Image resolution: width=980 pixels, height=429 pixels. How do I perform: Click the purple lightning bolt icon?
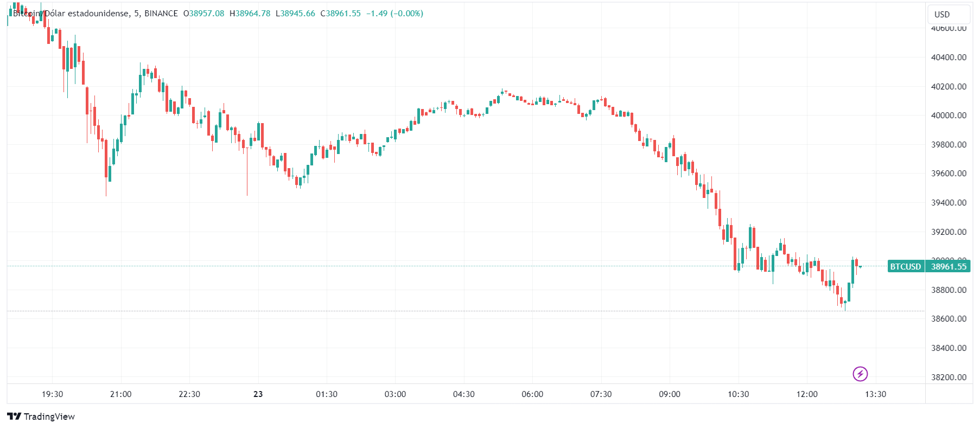(x=860, y=374)
